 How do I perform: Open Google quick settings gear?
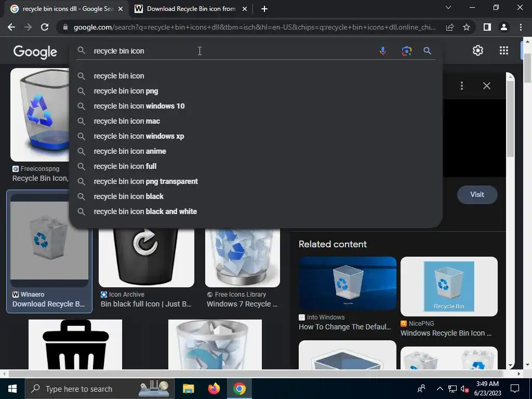click(478, 50)
